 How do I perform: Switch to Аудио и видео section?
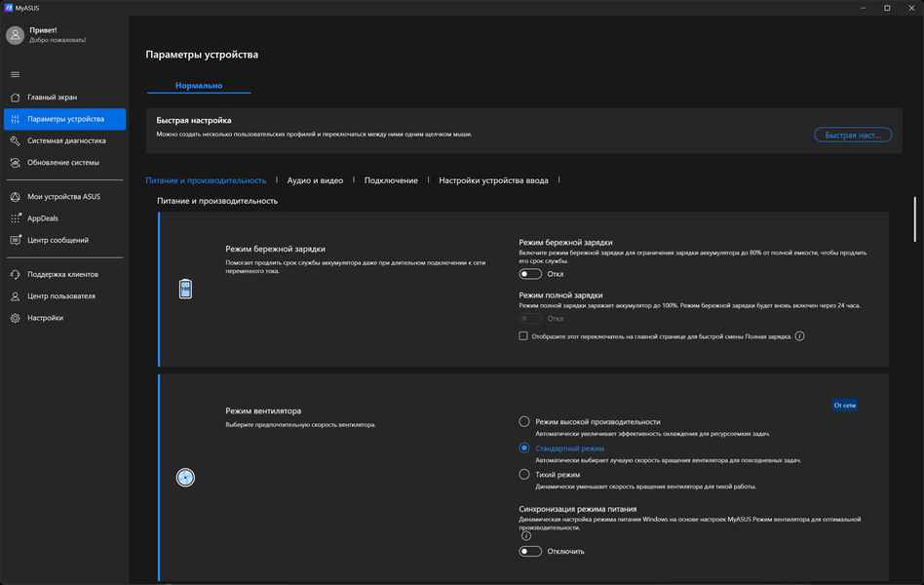pyautogui.click(x=315, y=180)
